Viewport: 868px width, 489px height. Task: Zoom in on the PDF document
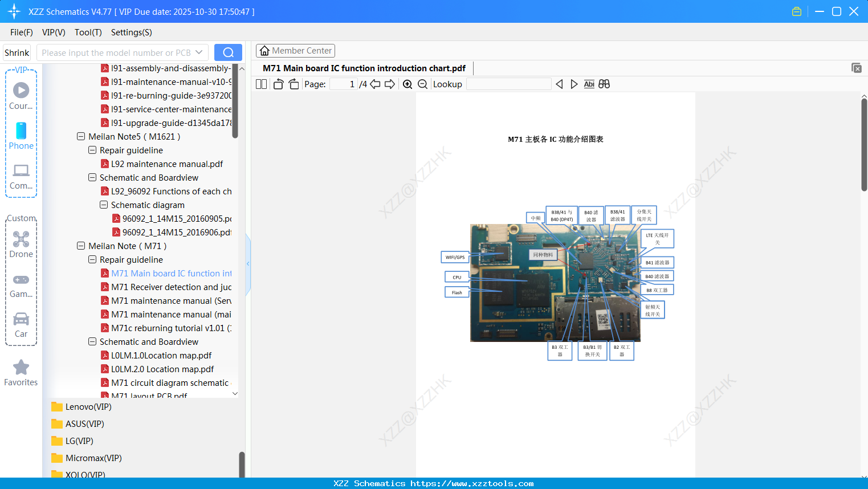pyautogui.click(x=407, y=84)
